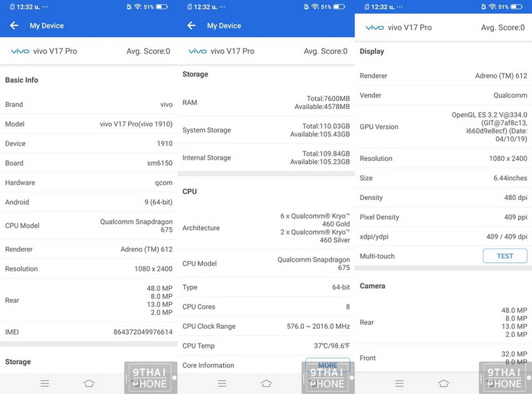Screen dimensions: 532x394
Task: Click the vivo logo on the Basic Info screen
Action: click(20, 51)
